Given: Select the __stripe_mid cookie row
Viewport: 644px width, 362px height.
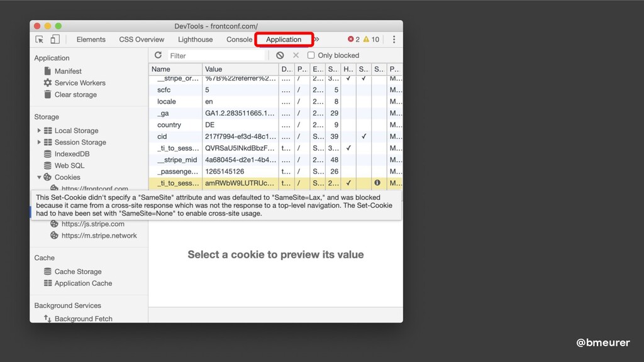Looking at the screenshot, I should pyautogui.click(x=275, y=160).
